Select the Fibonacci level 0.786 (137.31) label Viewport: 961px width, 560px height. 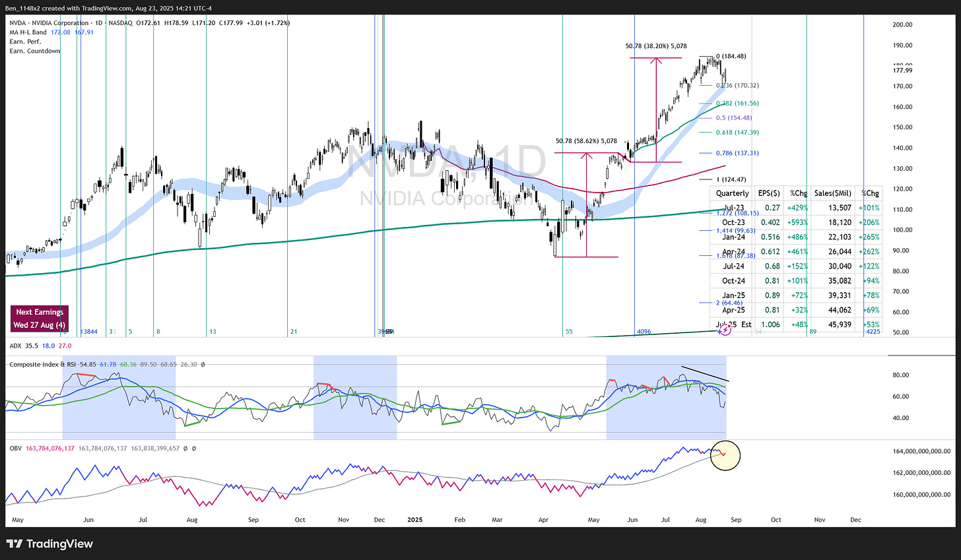point(738,153)
